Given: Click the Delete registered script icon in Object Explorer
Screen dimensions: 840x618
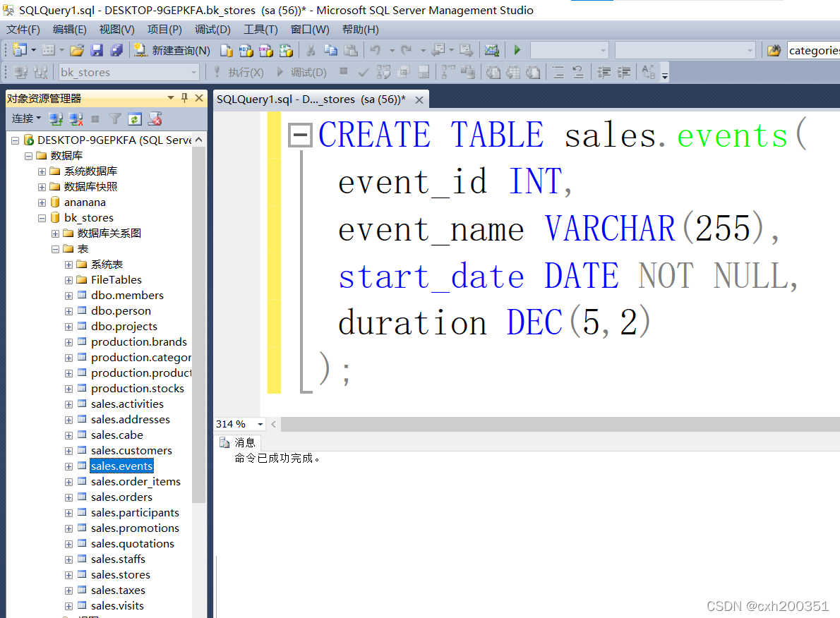Looking at the screenshot, I should coord(155,119).
